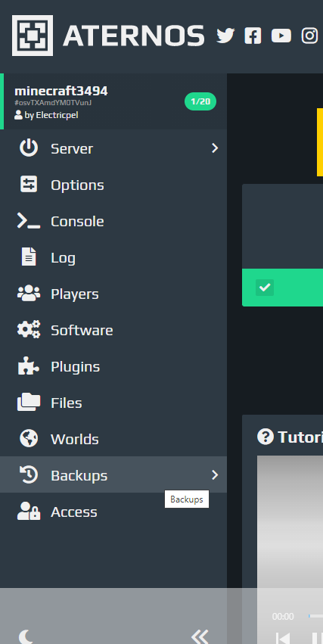This screenshot has width=323, height=644.
Task: Open Aternos Instagram icon
Action: tap(309, 36)
